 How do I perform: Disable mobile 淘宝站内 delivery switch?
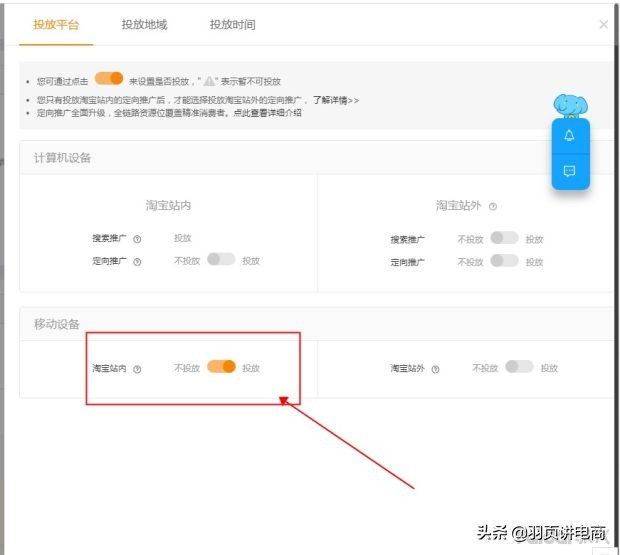(221, 366)
